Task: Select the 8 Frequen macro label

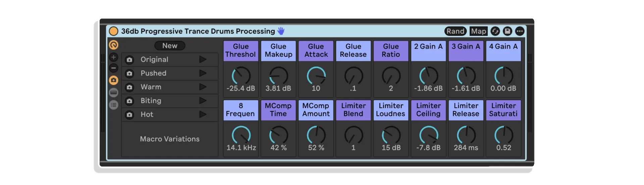Action: (x=241, y=110)
